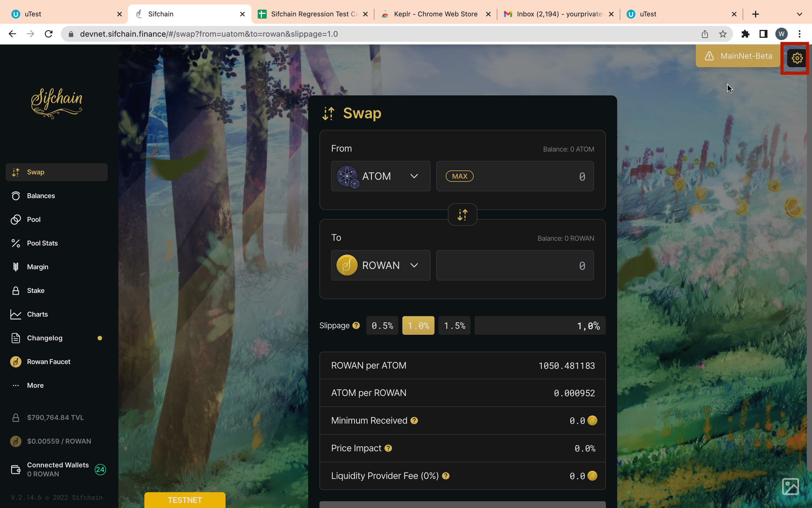Expand the More menu in sidebar
812x508 pixels.
[x=56, y=385]
